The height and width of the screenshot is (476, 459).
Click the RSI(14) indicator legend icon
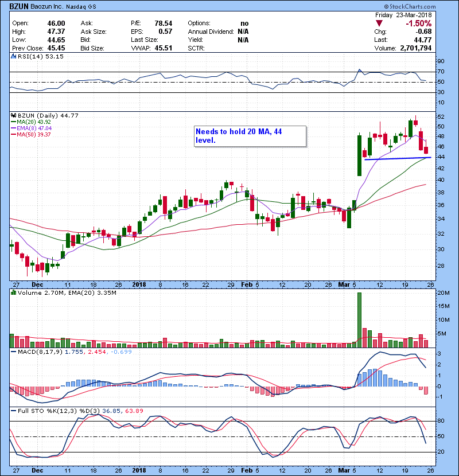13,57
